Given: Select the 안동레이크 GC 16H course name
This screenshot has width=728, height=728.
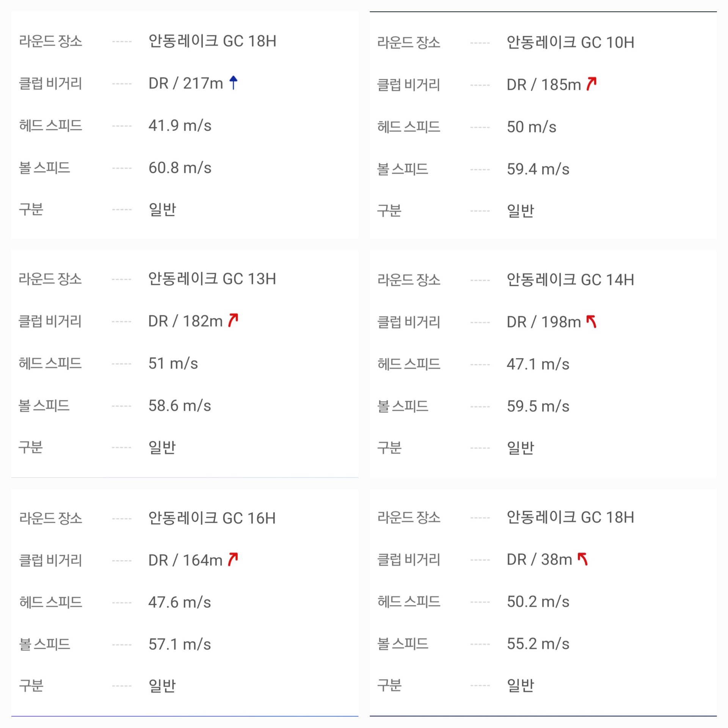Looking at the screenshot, I should [212, 518].
